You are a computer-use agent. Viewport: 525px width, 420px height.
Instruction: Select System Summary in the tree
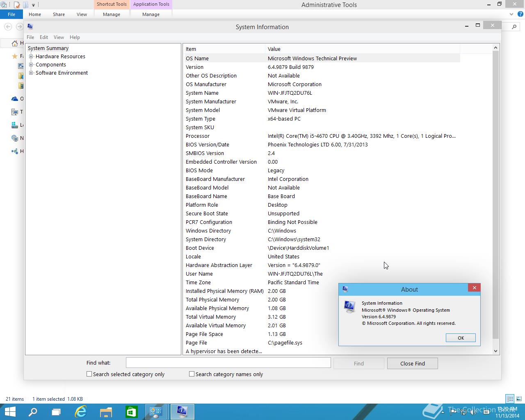pos(48,48)
